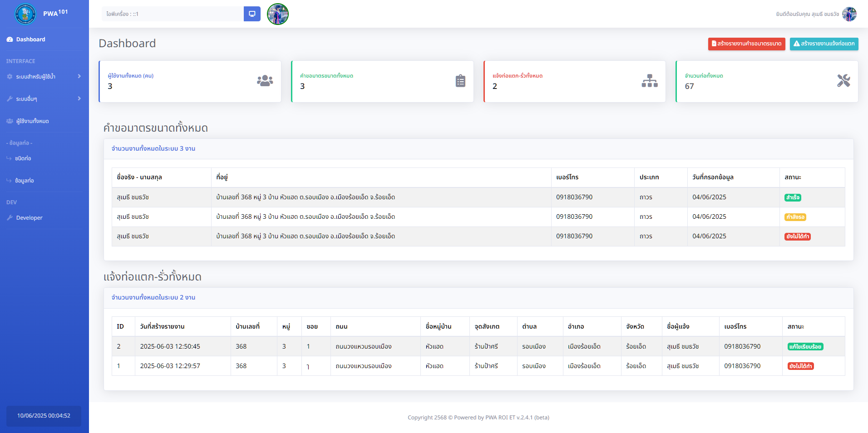Open Developer menu item

click(x=29, y=218)
